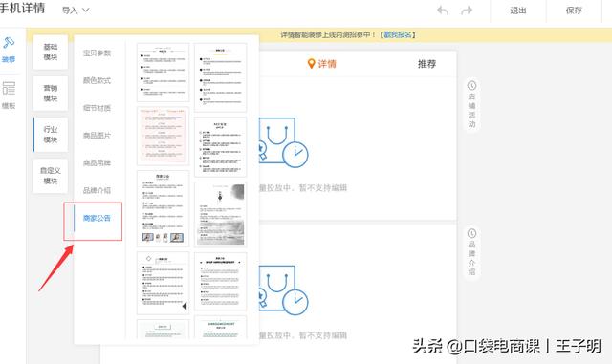This screenshot has height=364, width=612.
Task: Click the lower shopping bag clock placeholder
Action: [x=284, y=290]
